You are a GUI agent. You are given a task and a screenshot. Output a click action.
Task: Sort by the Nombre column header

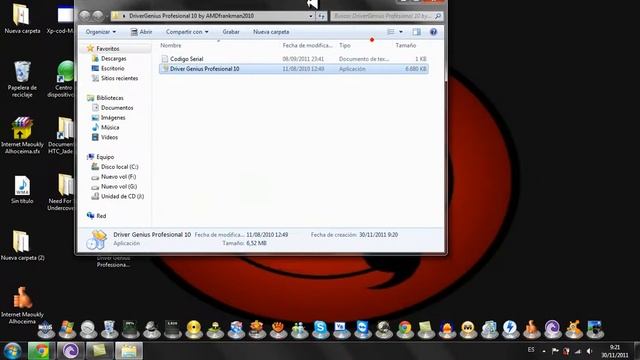point(171,45)
